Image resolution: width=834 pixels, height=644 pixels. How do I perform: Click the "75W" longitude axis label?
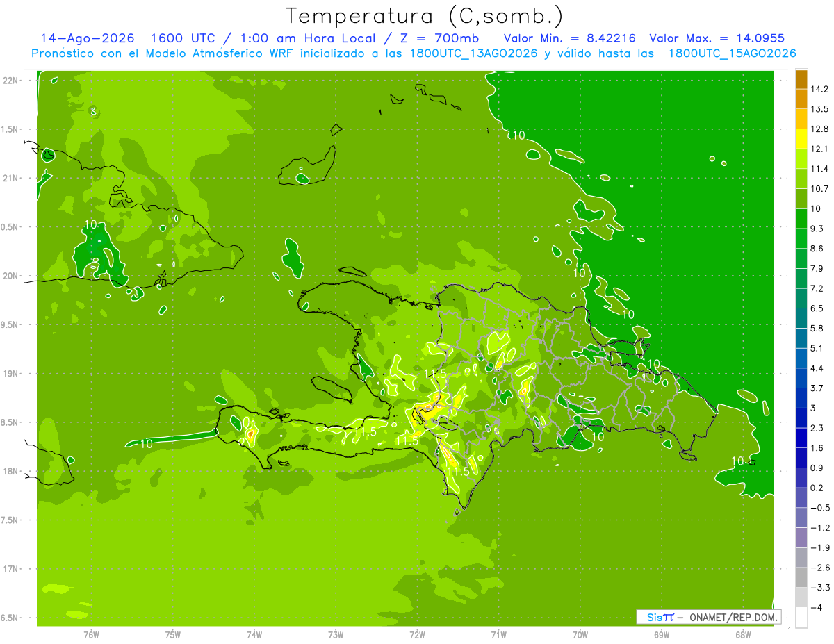[x=173, y=635]
